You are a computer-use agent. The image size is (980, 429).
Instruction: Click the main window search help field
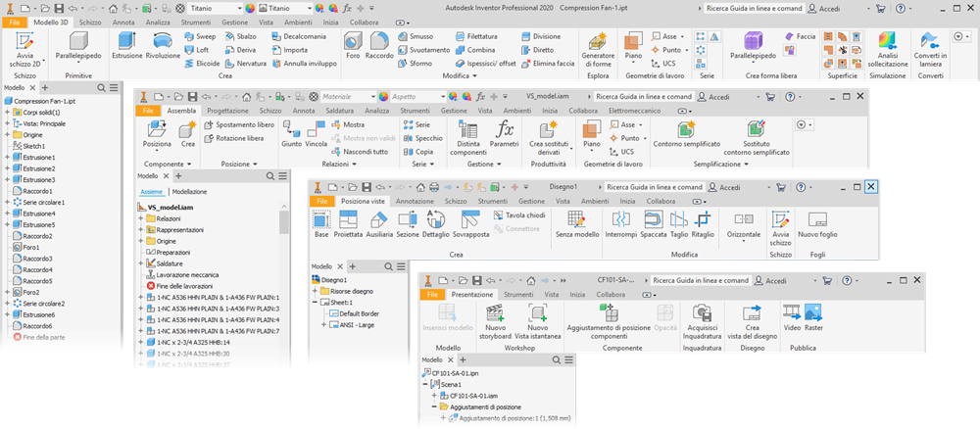coord(753,9)
